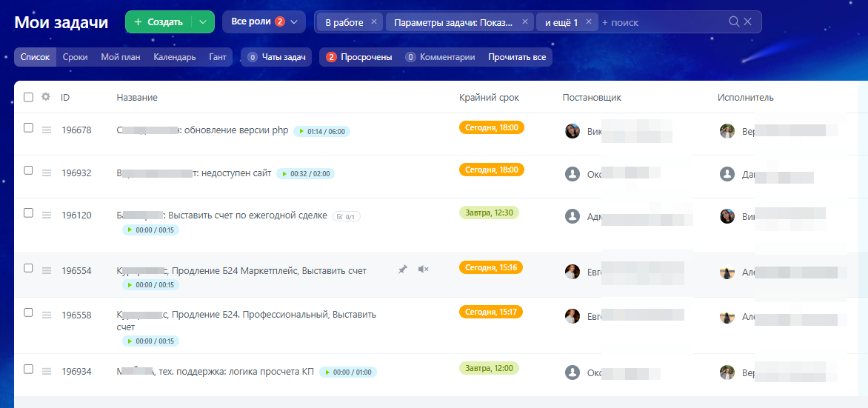Viewport: 868px width, 408px height.
Task: Clear the search filter with the X icon
Action: pos(748,22)
